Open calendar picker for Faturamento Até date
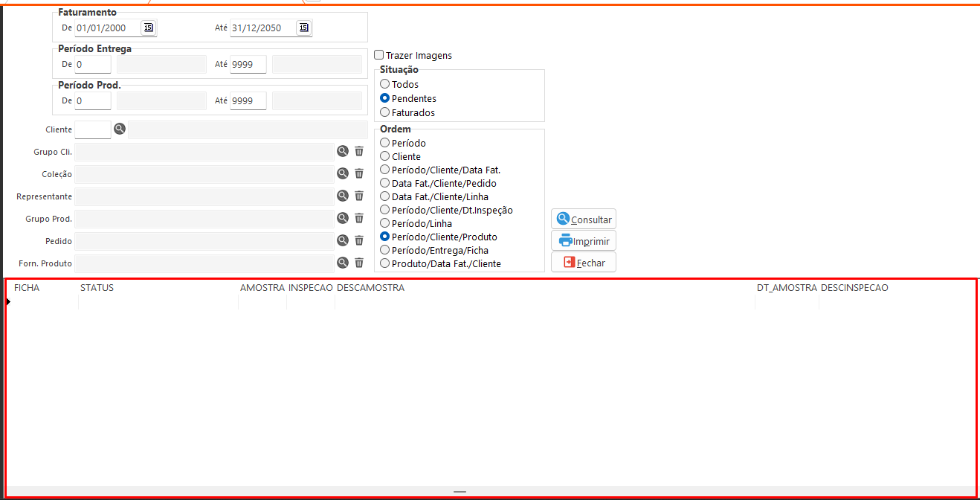The height and width of the screenshot is (500, 980). coord(303,28)
